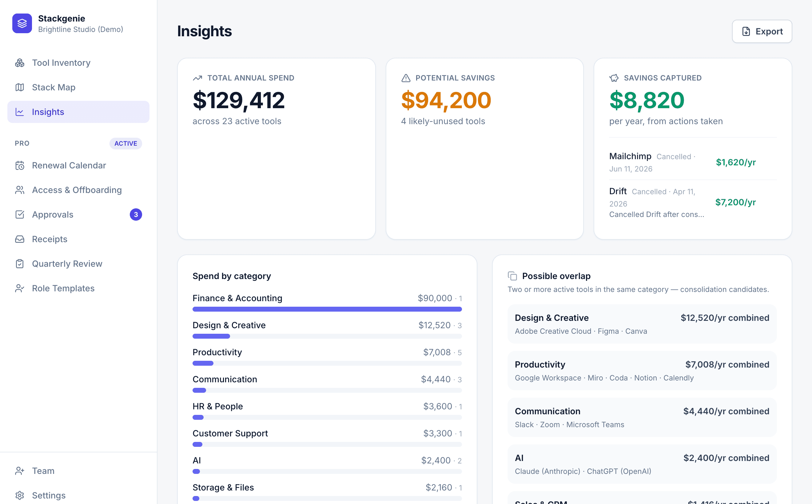
Task: Open Receipts in sidebar
Action: point(78,239)
